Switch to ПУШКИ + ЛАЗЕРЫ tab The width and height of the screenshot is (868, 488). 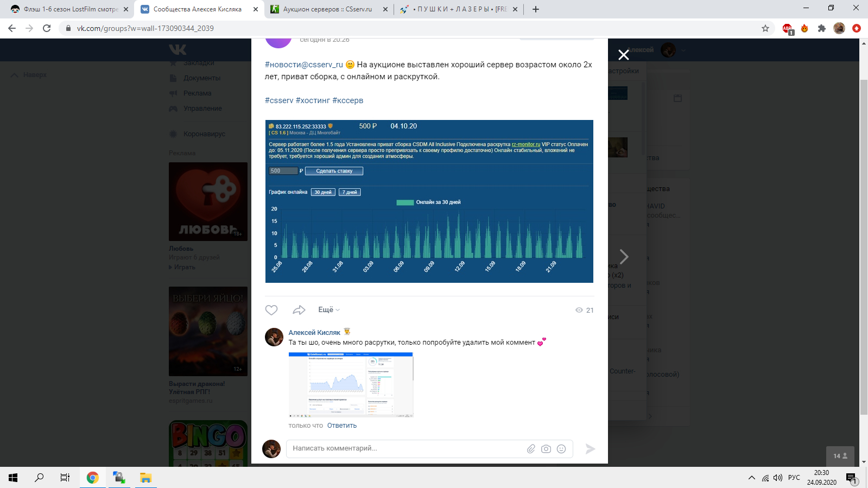[460, 9]
